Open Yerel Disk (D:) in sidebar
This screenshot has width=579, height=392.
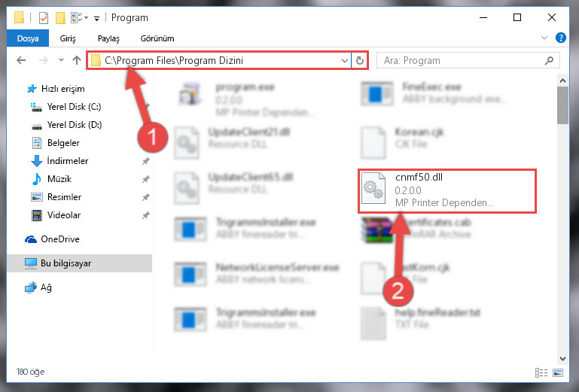point(75,125)
